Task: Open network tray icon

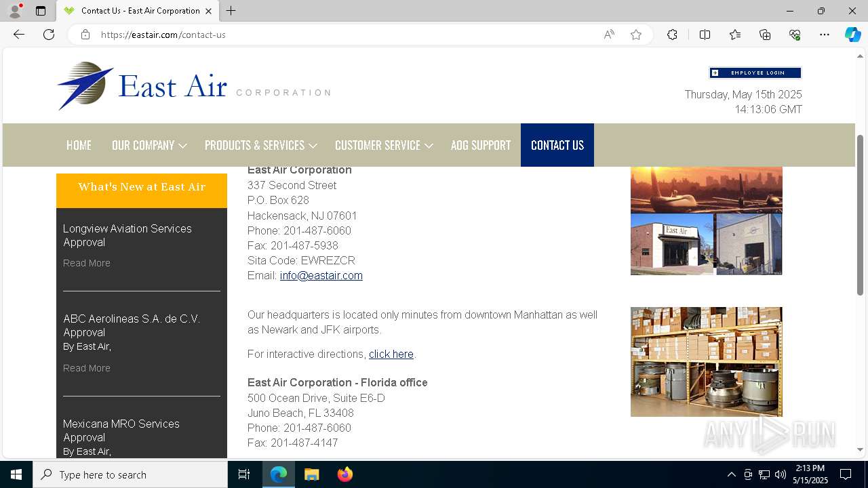Action: (764, 474)
